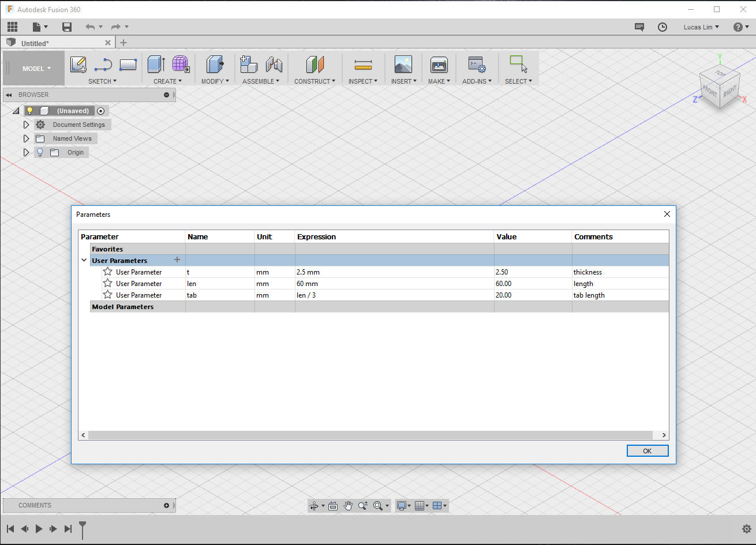The width and height of the screenshot is (756, 545).
Task: Open the Insert image icon
Action: [x=403, y=64]
